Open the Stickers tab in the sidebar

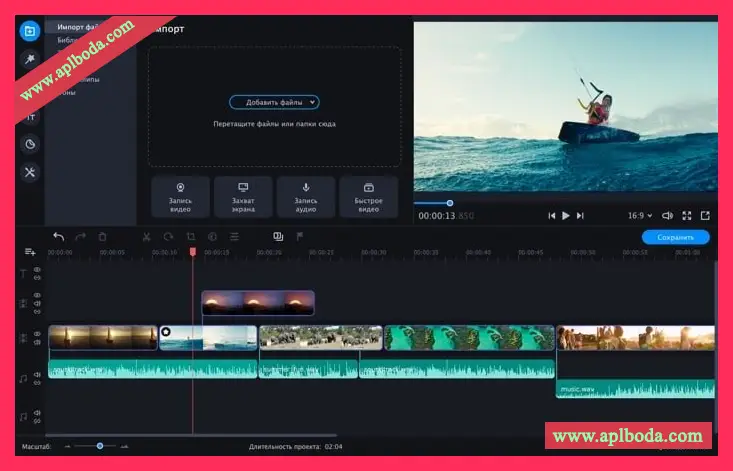(30, 144)
